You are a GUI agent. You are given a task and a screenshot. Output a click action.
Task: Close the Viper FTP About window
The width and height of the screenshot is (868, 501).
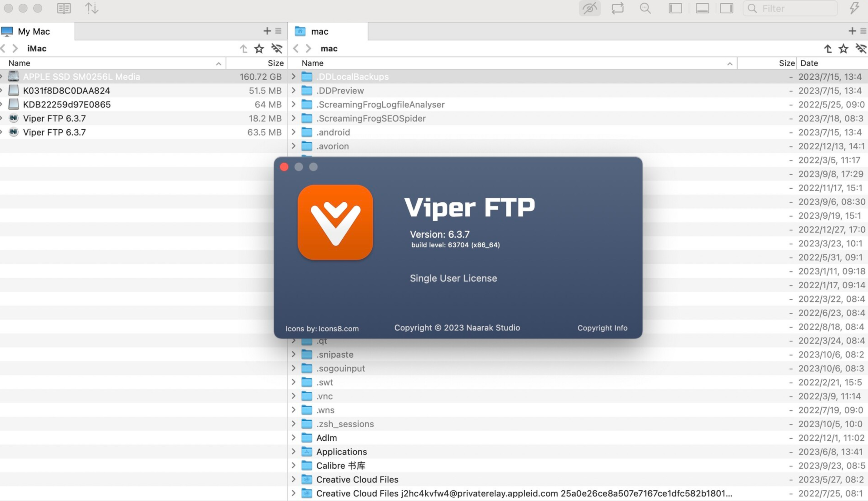tap(284, 167)
